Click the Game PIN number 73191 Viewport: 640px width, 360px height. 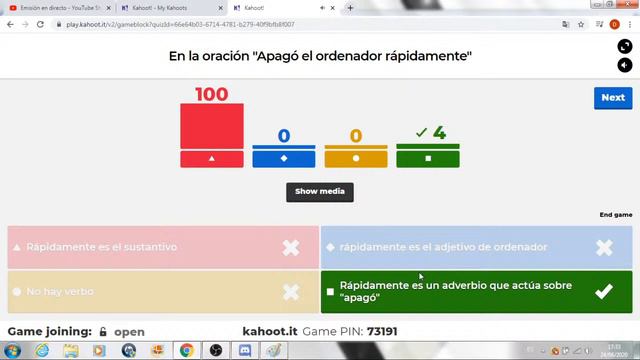click(382, 331)
